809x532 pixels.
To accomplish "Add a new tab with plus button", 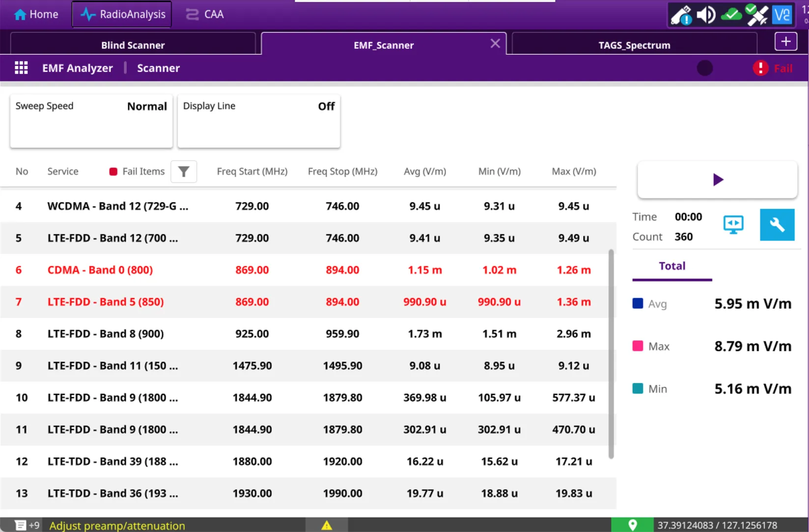I will click(x=785, y=42).
